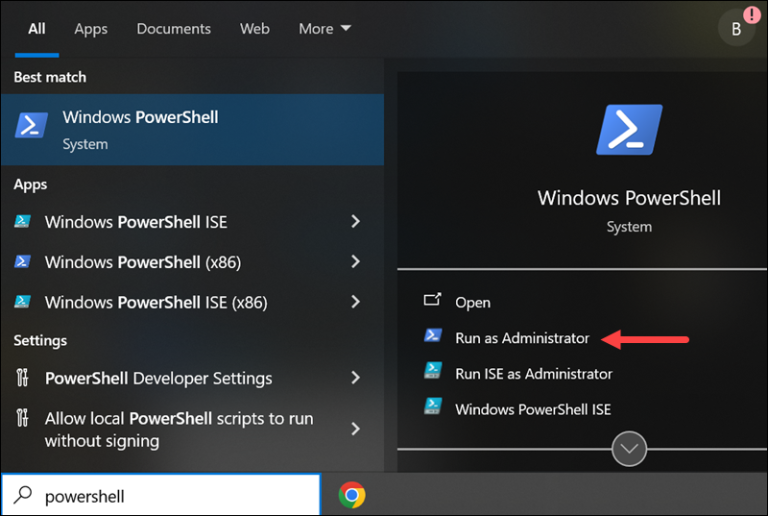
Task: Choose Run as Administrator
Action: [x=522, y=338]
